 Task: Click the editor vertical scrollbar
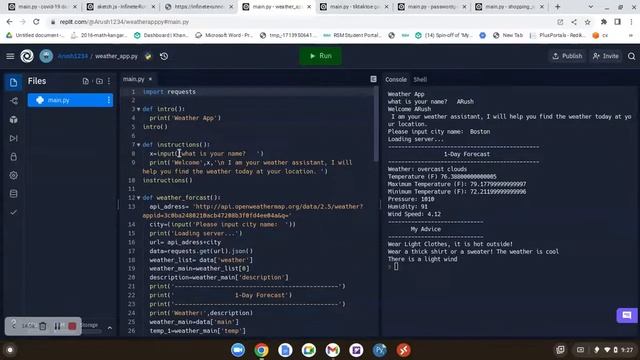pyautogui.click(x=376, y=124)
